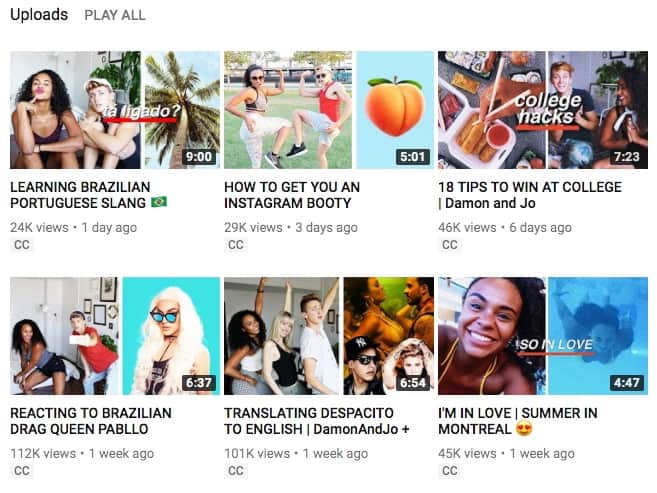Viewport: 657px width, 493px height.
Task: Open the Learning Brazilian Portuguese Slang title
Action: click(88, 195)
